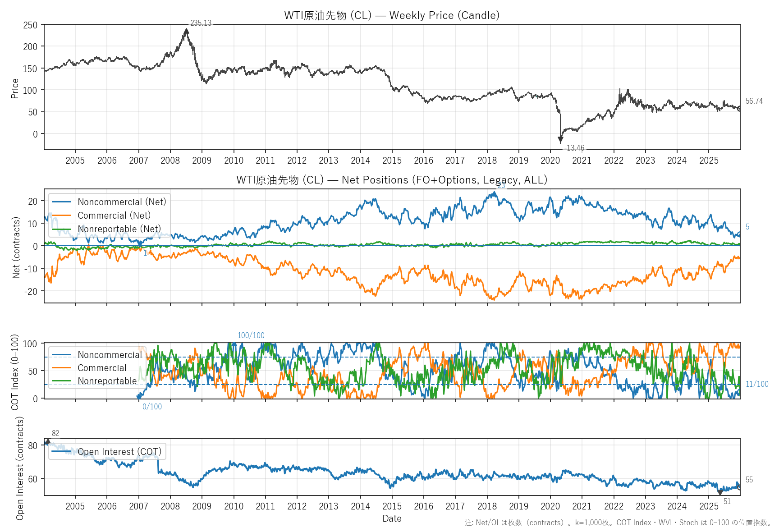Click the Net Positions chart title

click(x=391, y=180)
